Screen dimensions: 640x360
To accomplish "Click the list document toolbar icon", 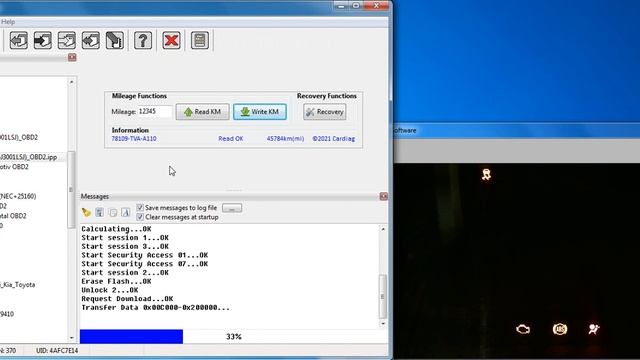I will coord(200,40).
